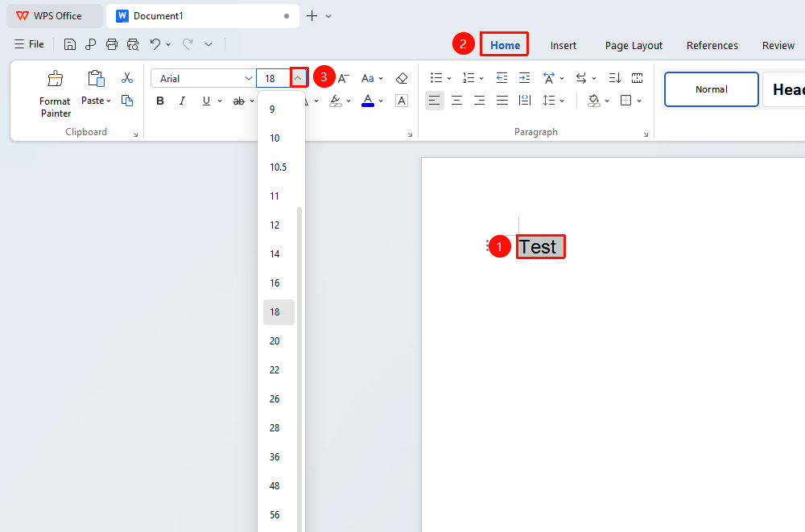This screenshot has width=805, height=532.
Task: Collapse the font size dropdown arrow
Action: [x=298, y=78]
